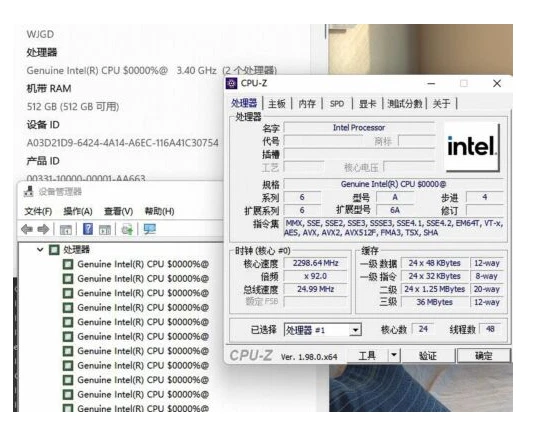The image size is (540, 443).
Task: Click the 一级 指令 value 24 x 32 KBytes
Action: pos(435,276)
